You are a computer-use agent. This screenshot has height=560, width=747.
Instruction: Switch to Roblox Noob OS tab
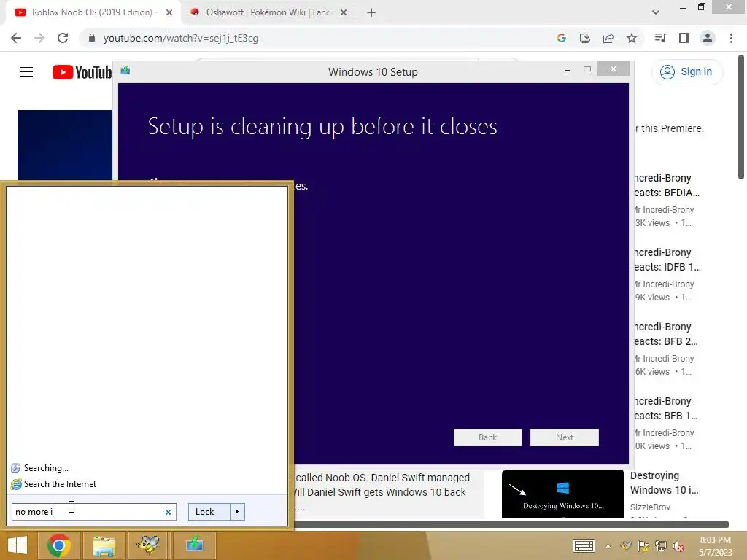click(93, 12)
